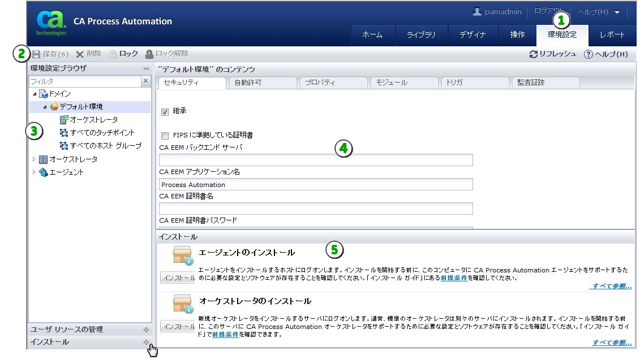Click インストール button for the orchestrator
640x364 pixels.
click(x=178, y=327)
